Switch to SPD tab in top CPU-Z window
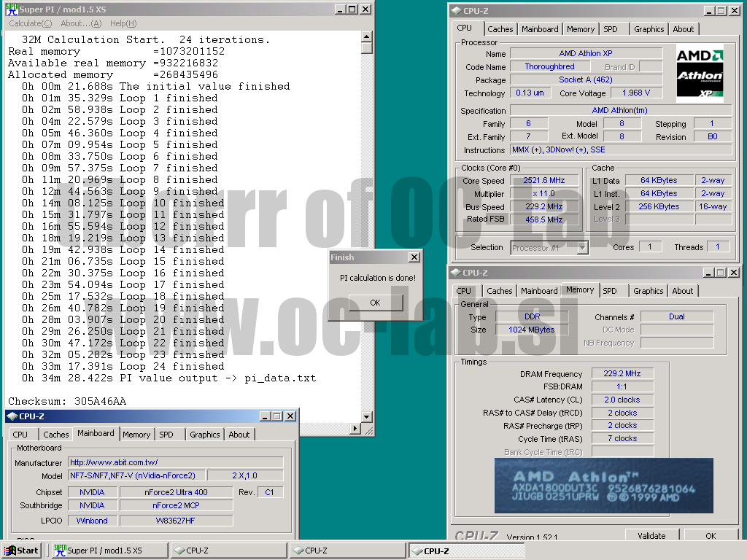The image size is (747, 560). 611,29
